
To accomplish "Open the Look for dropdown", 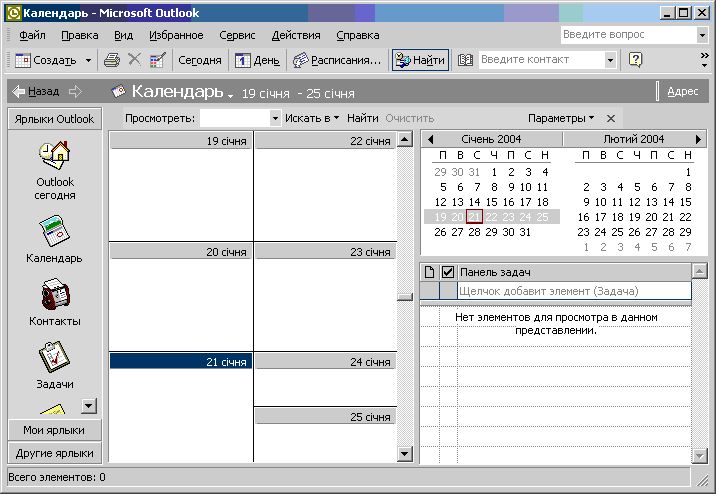I will click(x=275, y=118).
